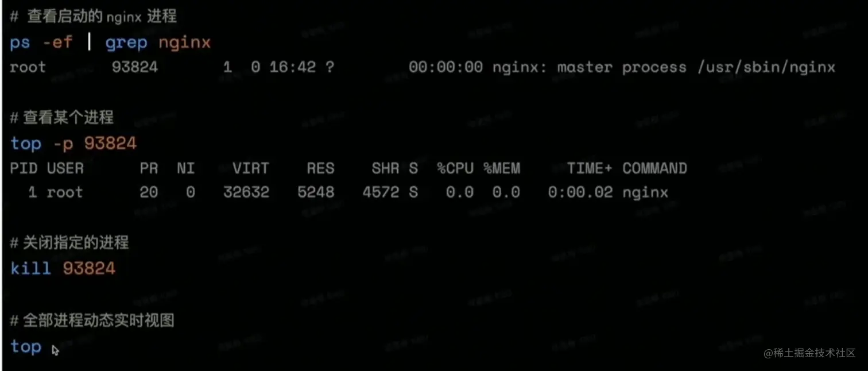Click 93824 after the kill command
Viewport: 868px width, 371px height.
(89, 268)
